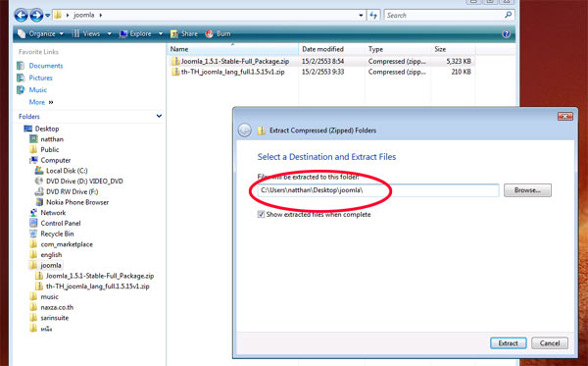
Task: Open Explorer help icon
Action: (506, 34)
